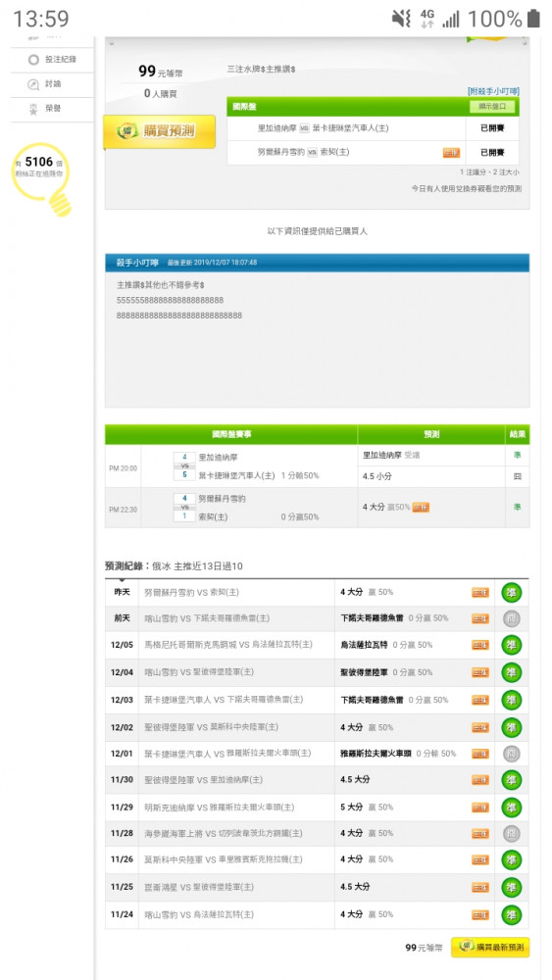
Task: Tap the battery icon in status bar
Action: point(533,19)
